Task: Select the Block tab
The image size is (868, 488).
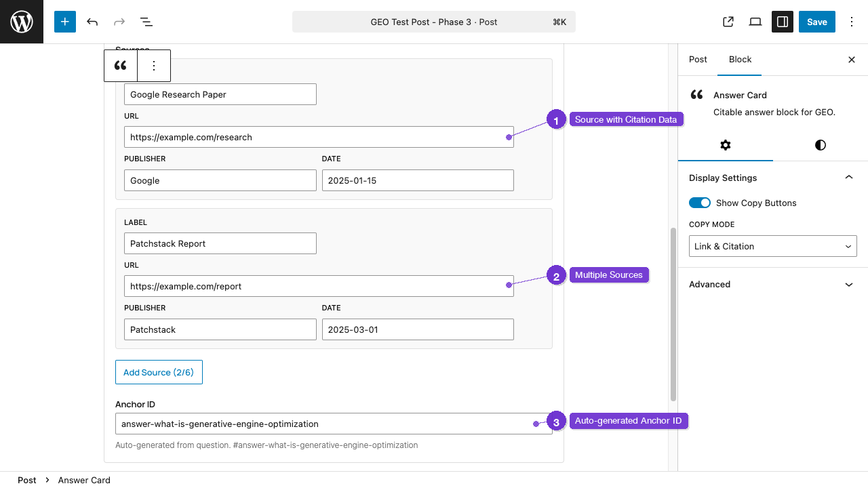Action: [x=739, y=60]
